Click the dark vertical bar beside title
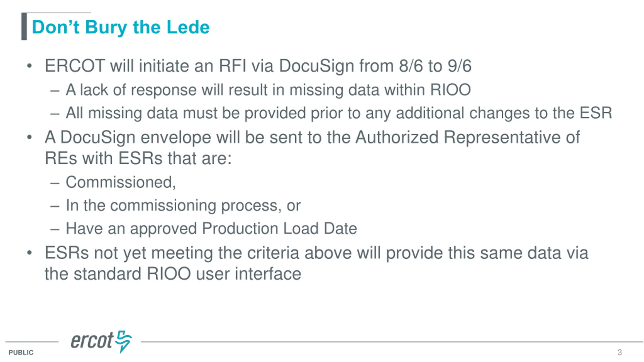This screenshot has height=362, width=644. point(24,26)
